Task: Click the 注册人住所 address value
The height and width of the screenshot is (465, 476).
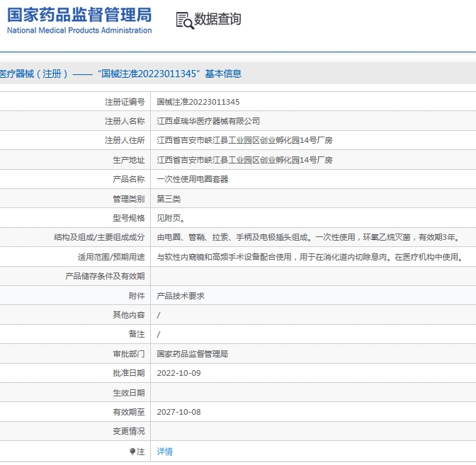Action: 244,140
